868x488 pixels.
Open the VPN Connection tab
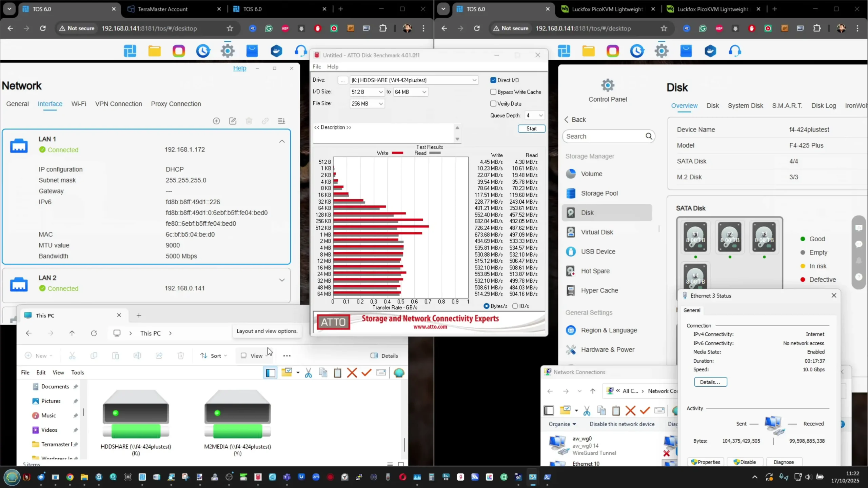(118, 104)
